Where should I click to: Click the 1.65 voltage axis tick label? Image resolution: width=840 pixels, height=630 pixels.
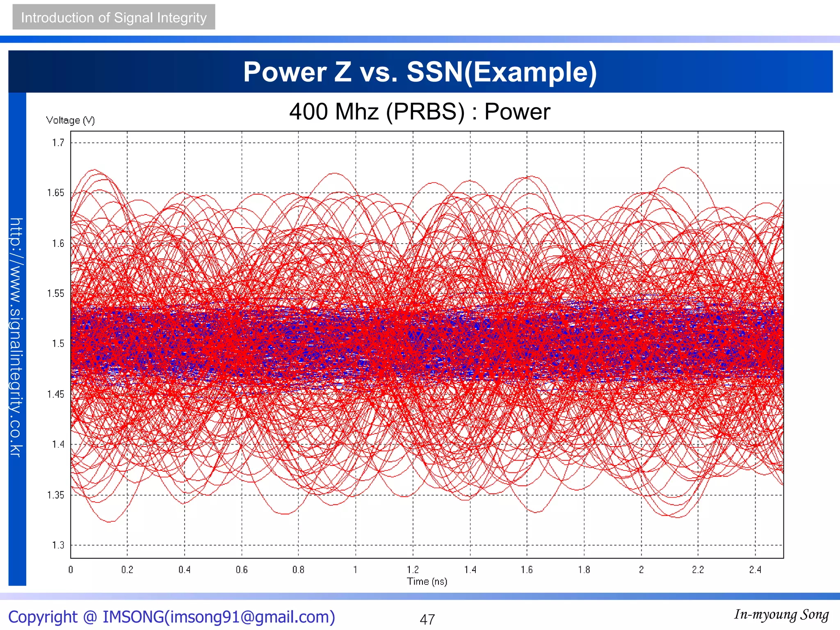point(56,193)
